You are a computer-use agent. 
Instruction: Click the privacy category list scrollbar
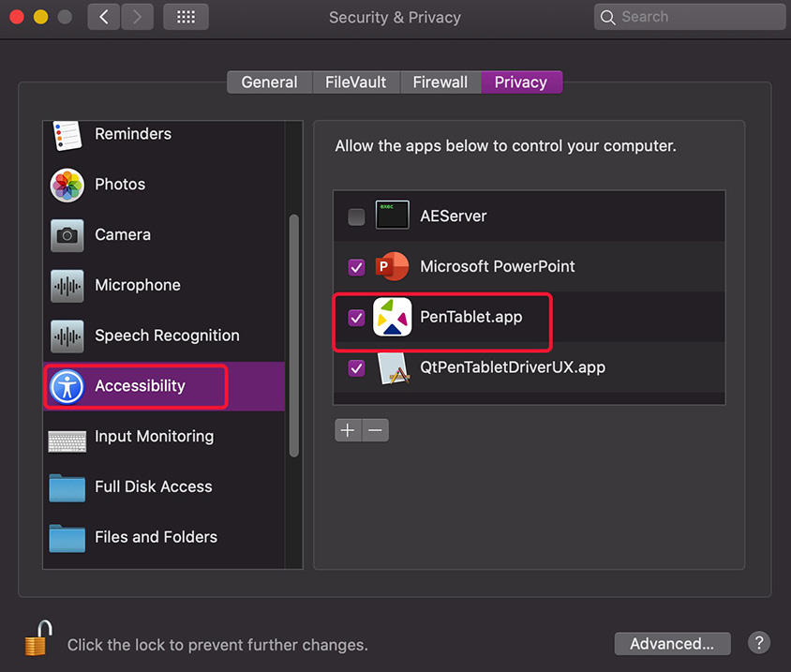tap(293, 336)
